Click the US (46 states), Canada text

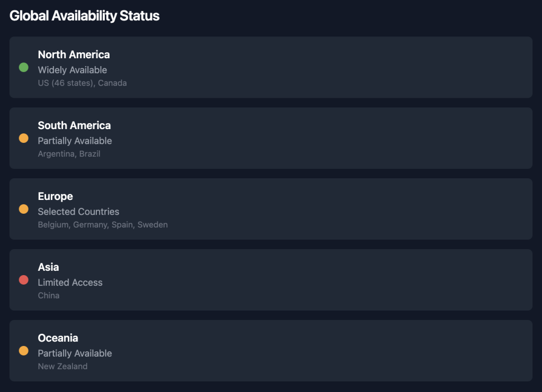[82, 83]
